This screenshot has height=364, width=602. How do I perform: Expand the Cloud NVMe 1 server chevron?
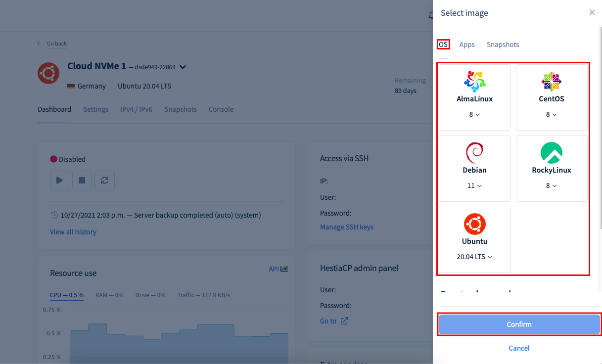pos(183,67)
